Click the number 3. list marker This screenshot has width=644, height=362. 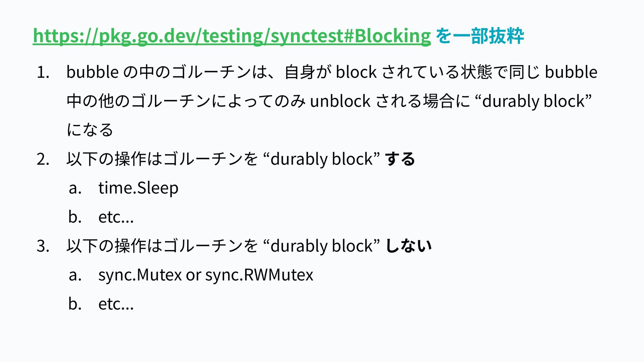point(43,246)
